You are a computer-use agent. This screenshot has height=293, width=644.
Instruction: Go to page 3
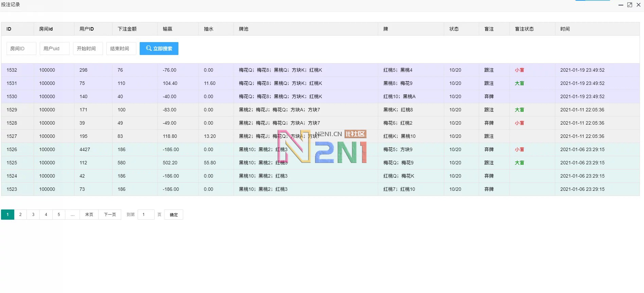tap(33, 215)
